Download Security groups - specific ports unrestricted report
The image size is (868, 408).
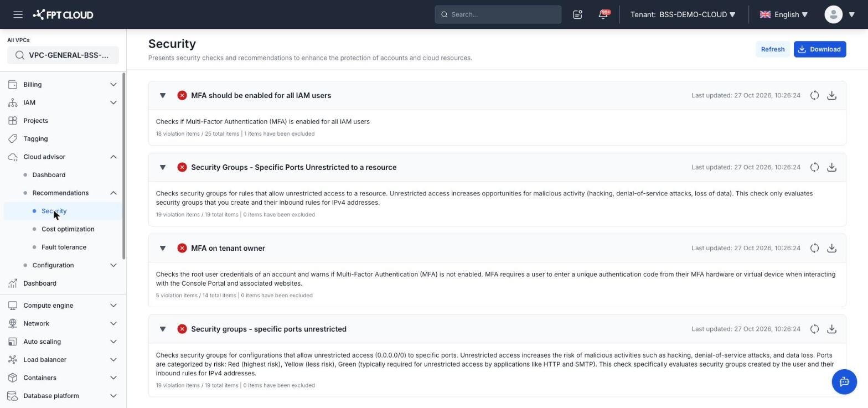pyautogui.click(x=831, y=329)
